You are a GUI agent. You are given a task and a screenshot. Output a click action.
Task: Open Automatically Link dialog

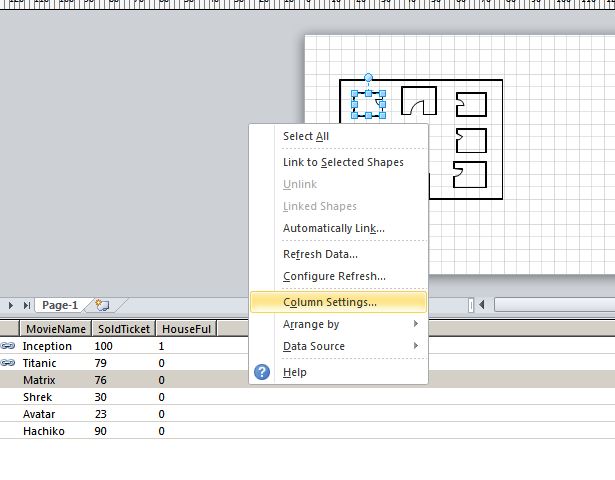click(x=338, y=228)
